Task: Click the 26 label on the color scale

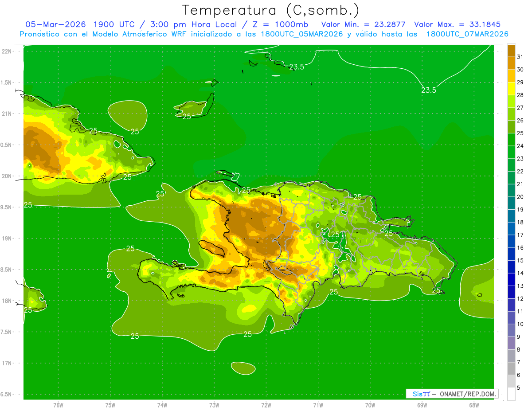Action: [x=520, y=120]
